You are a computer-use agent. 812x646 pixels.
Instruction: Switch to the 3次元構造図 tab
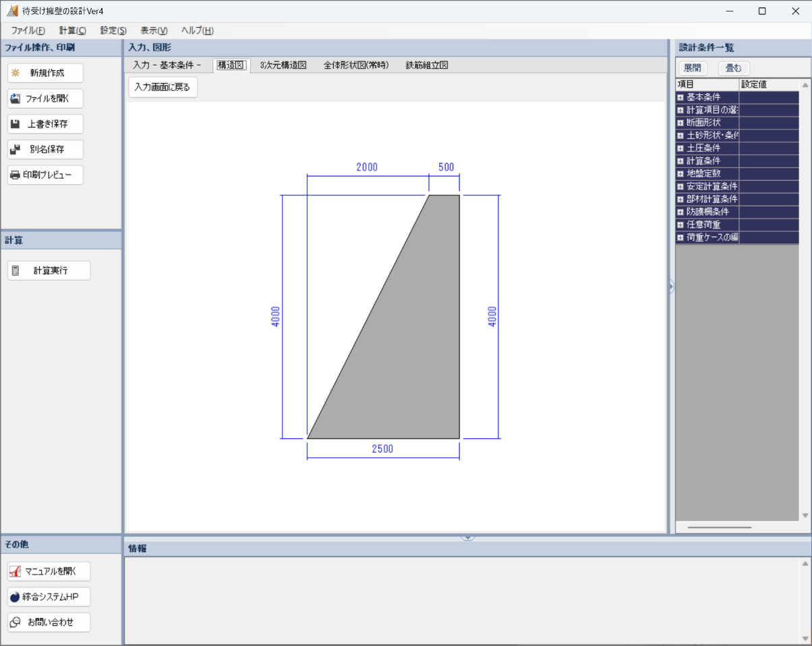tap(283, 65)
